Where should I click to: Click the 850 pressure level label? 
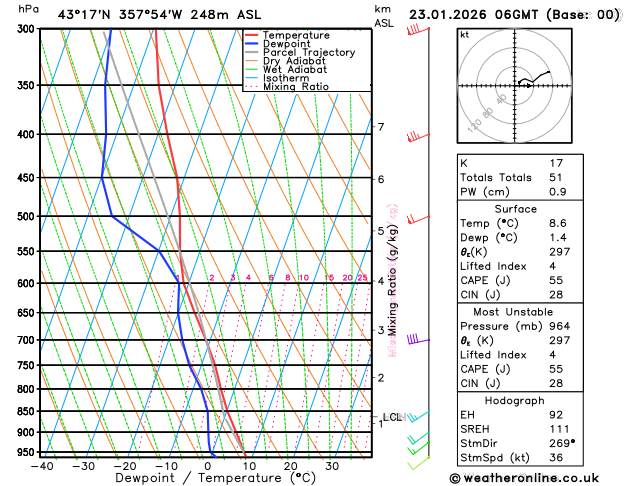tap(28, 411)
